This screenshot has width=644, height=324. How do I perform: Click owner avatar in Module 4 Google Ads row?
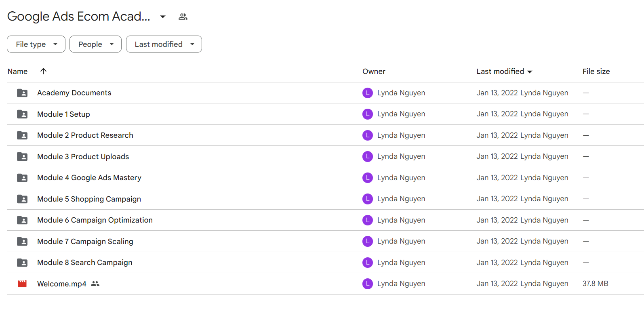click(x=368, y=178)
